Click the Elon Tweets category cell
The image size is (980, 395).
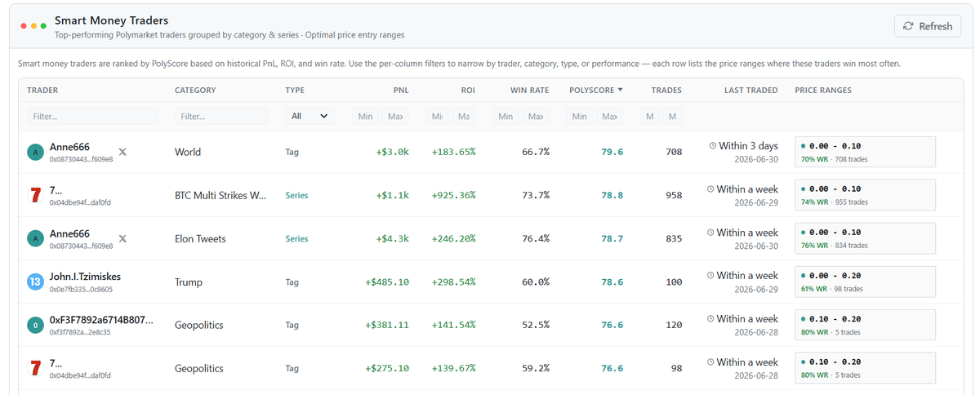[x=200, y=238]
